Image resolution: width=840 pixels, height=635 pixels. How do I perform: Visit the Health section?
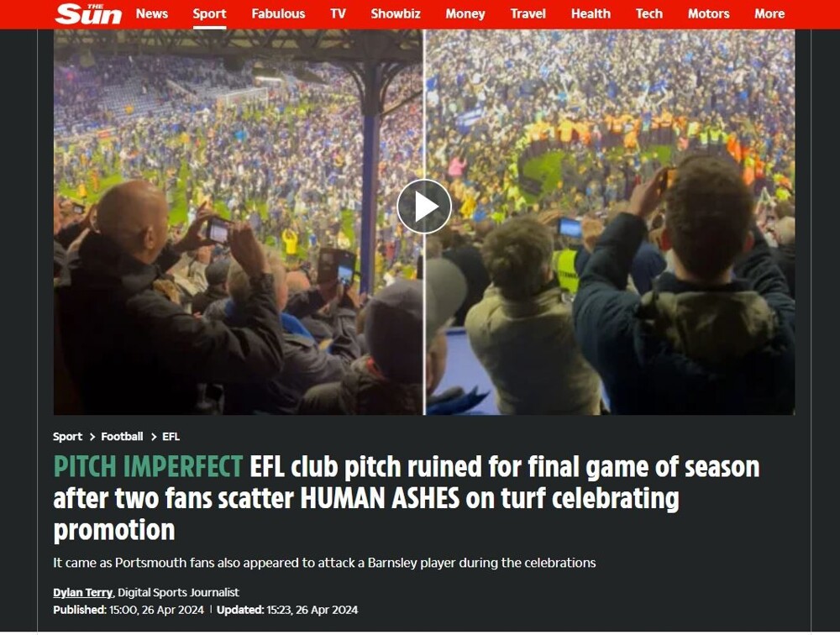coord(591,14)
